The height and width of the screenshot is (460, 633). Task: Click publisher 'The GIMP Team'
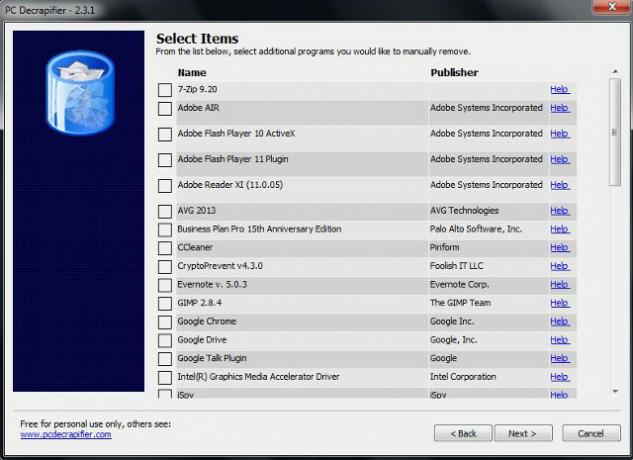[x=460, y=303]
